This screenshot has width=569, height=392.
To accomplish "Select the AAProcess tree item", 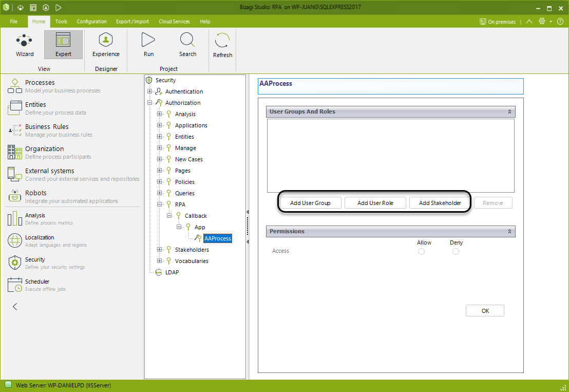I will click(217, 238).
